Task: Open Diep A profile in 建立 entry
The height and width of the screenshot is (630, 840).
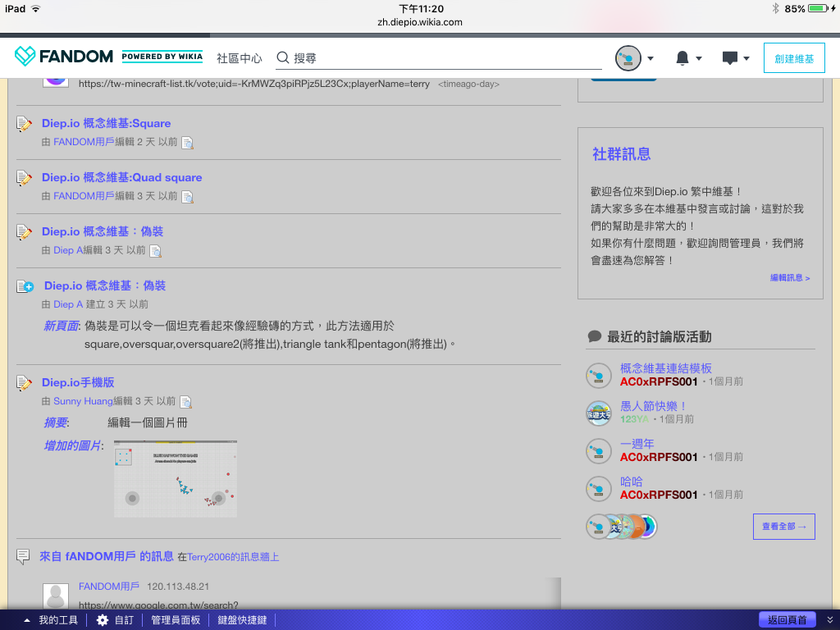Action: [68, 304]
